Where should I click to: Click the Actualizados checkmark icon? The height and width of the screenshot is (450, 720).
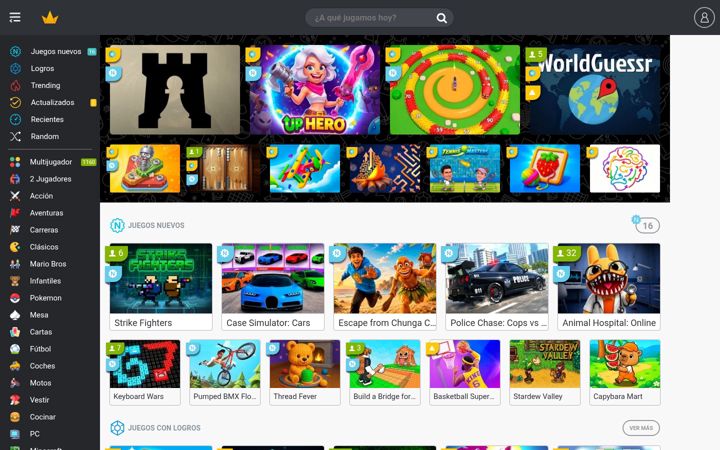click(16, 102)
